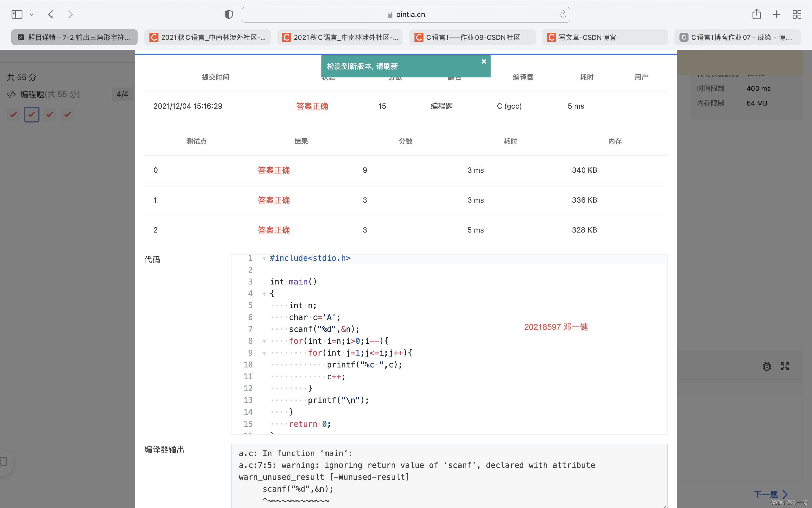Collapse main body fold arrow on line 4

(264, 294)
